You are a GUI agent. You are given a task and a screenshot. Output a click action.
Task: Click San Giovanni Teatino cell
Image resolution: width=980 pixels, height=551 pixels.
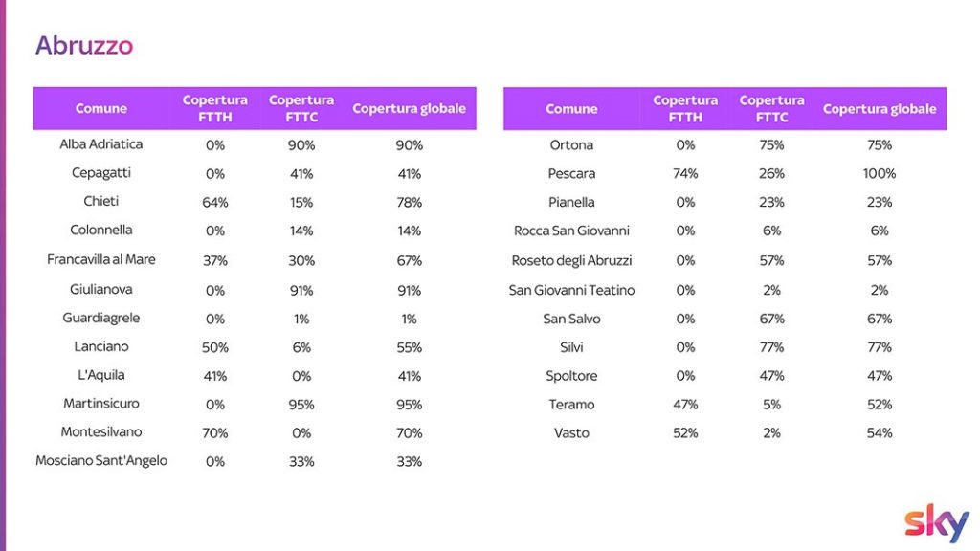[571, 290]
